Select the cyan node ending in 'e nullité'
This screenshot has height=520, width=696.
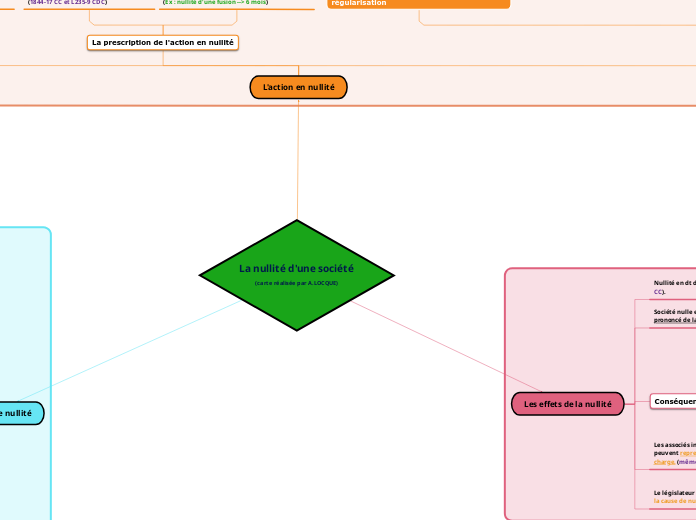pos(21,413)
